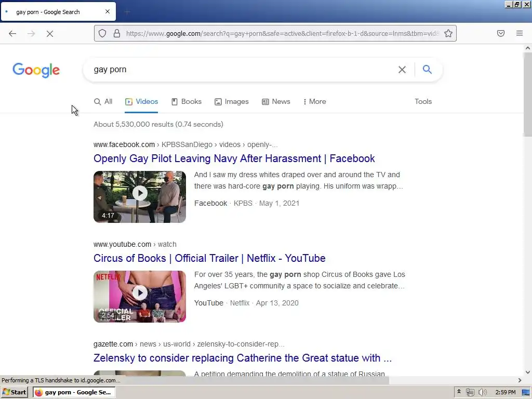Click the YouTube · Netflix · Apr 13, 2020 source line

(x=246, y=303)
